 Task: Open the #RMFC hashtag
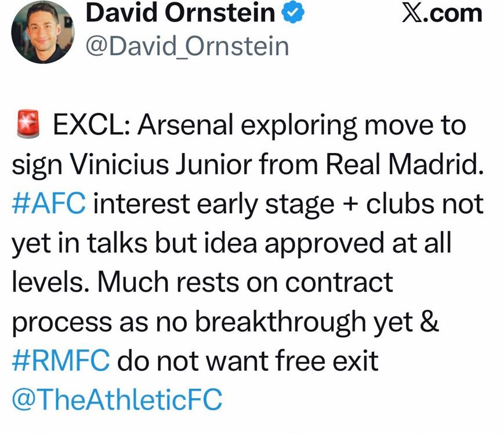click(61, 360)
